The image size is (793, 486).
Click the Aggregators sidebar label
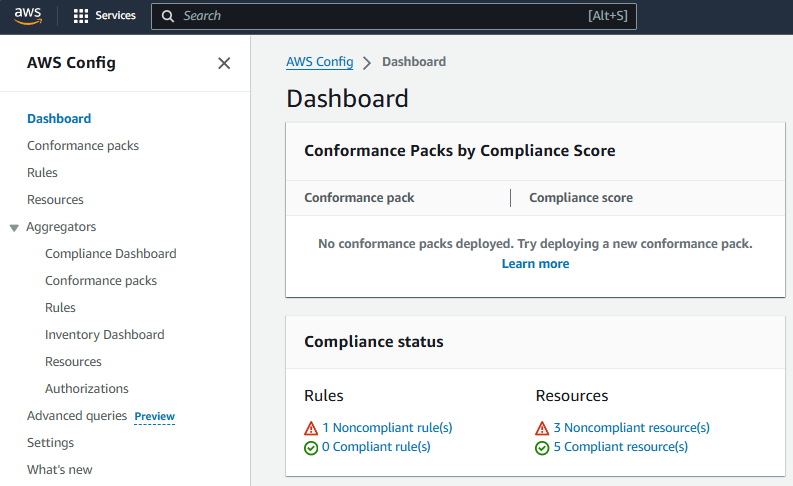61,227
